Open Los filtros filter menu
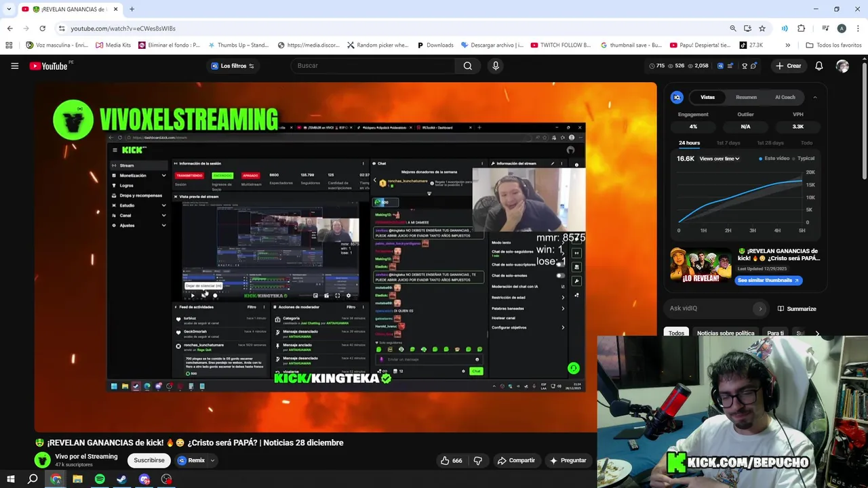 (233, 66)
